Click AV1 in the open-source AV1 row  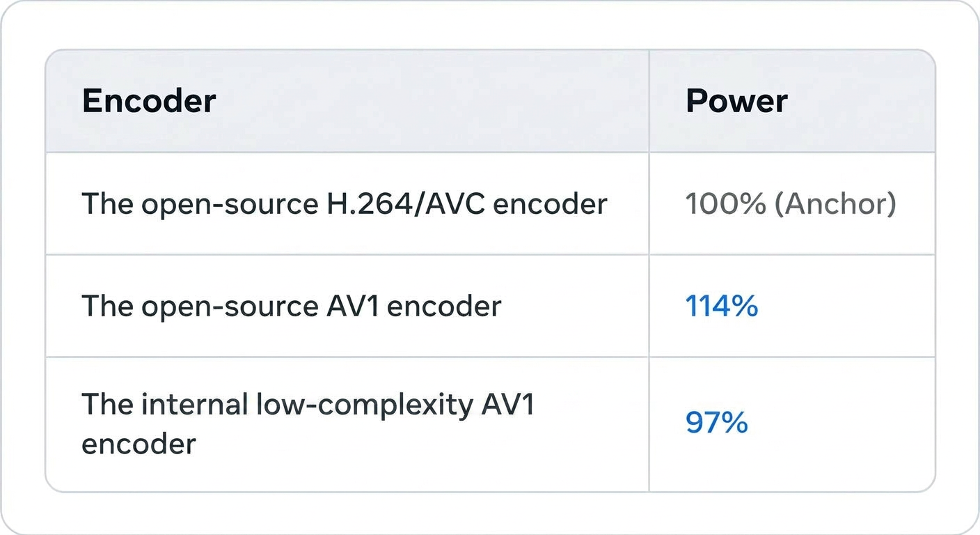[352, 307]
